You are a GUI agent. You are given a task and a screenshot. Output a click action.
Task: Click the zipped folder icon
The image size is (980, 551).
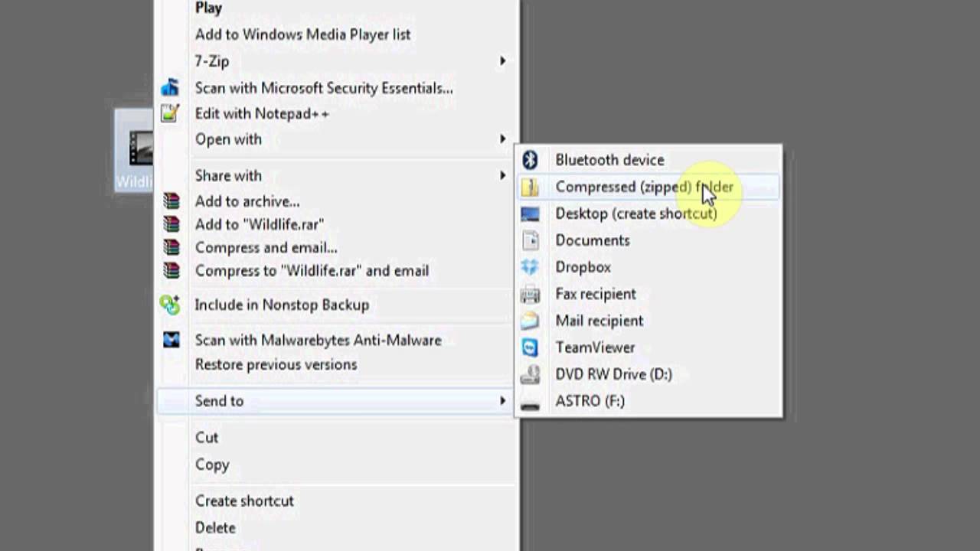(530, 187)
